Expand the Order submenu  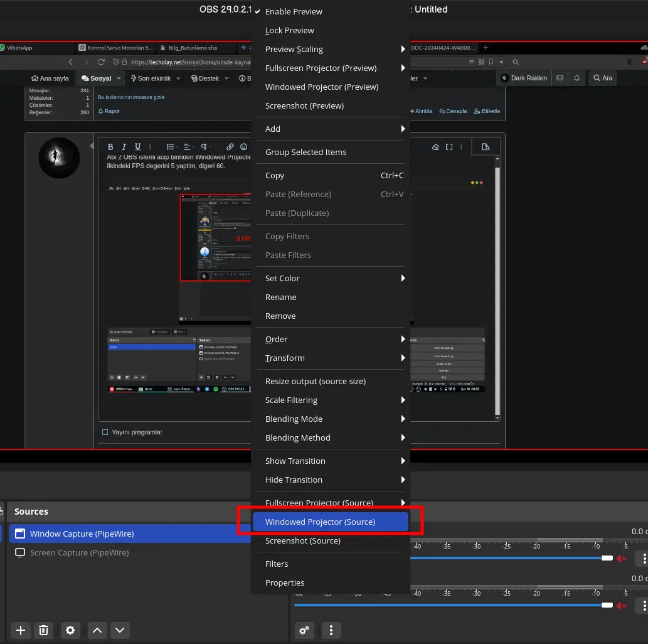pyautogui.click(x=330, y=339)
